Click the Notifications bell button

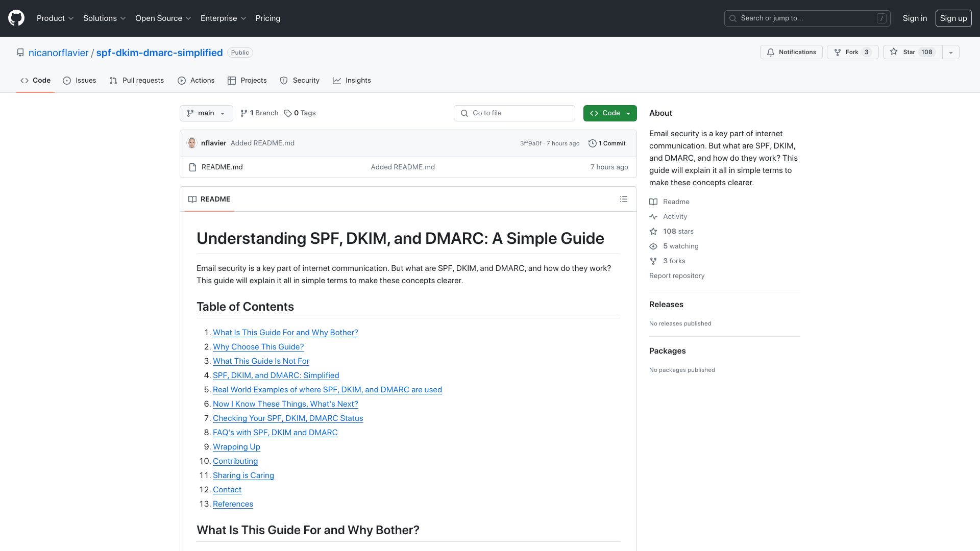coord(791,52)
